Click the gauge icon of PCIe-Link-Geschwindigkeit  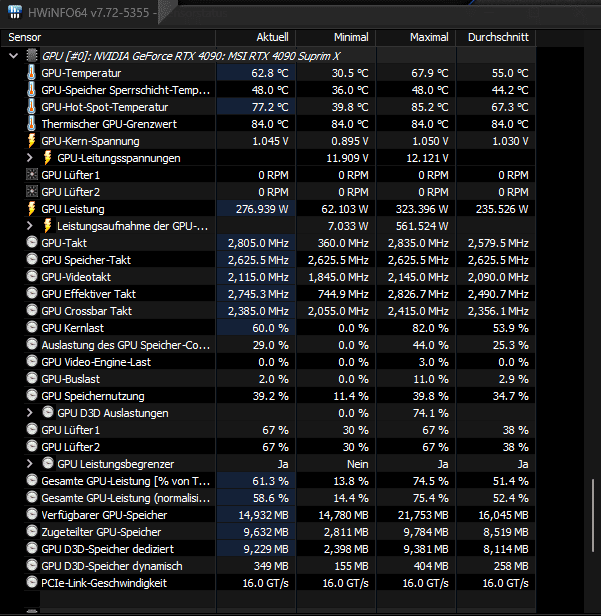[32, 582]
